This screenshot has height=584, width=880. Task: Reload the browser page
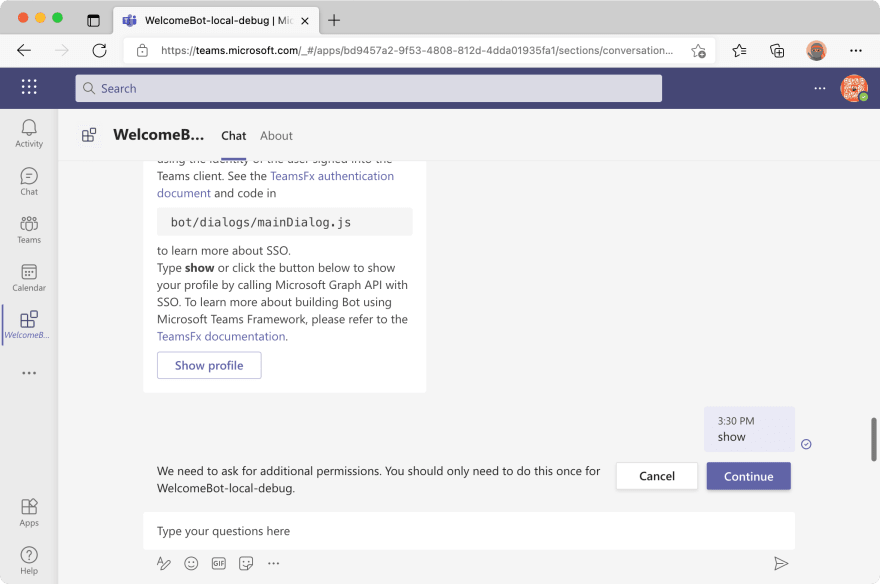click(99, 50)
